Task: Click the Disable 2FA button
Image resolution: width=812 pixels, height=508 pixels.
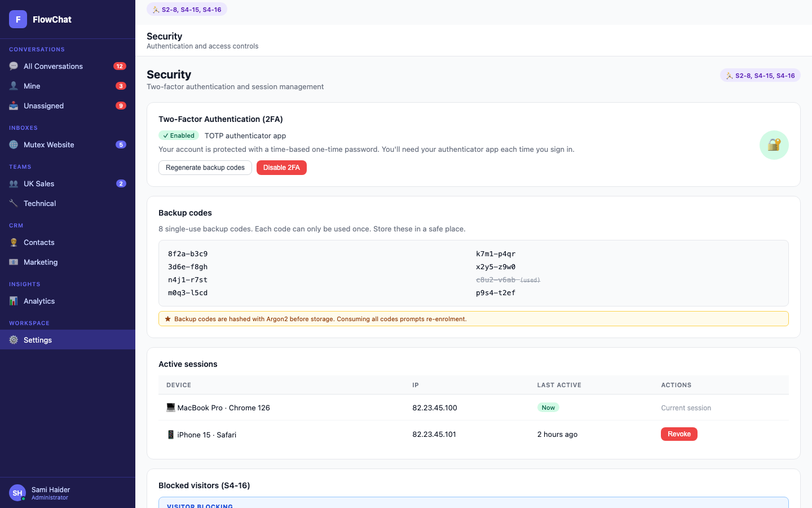Action: pyautogui.click(x=281, y=168)
